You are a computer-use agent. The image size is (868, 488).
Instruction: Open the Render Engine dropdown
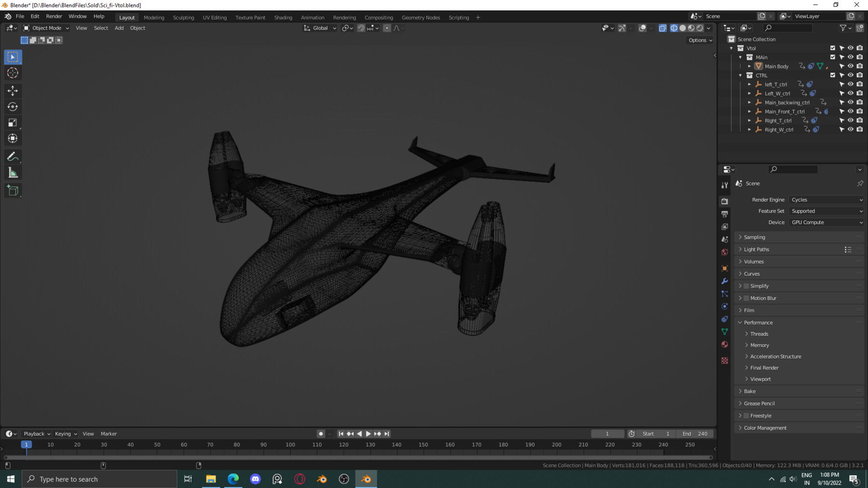826,199
